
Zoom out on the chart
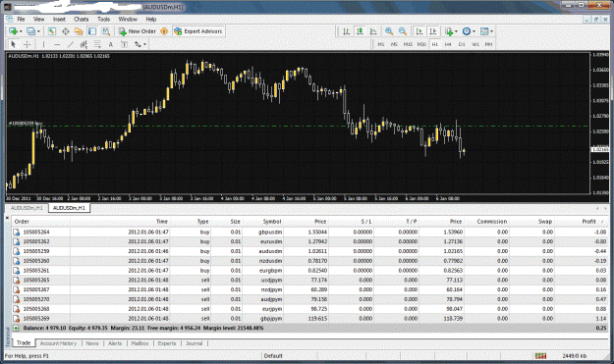coord(402,31)
